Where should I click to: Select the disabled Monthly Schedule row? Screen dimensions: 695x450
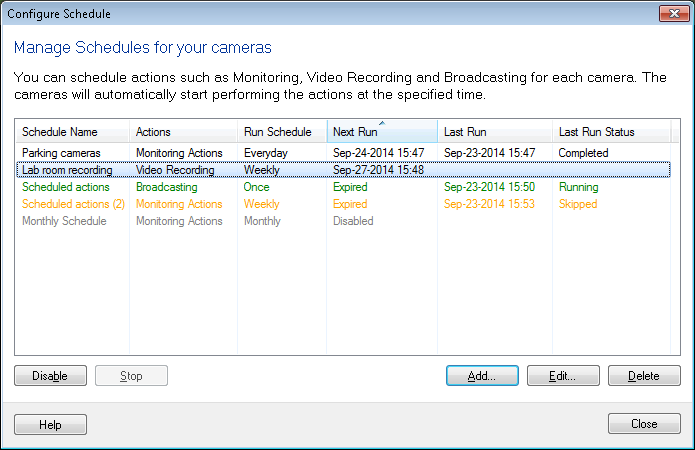coord(64,221)
